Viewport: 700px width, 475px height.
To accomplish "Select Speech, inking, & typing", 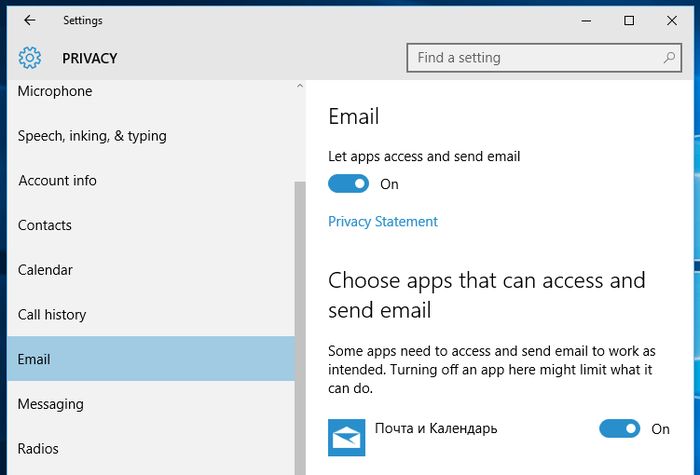I will point(92,136).
